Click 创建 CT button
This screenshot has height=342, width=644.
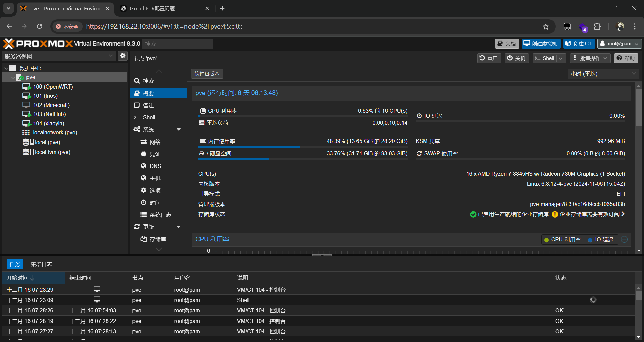pyautogui.click(x=579, y=44)
